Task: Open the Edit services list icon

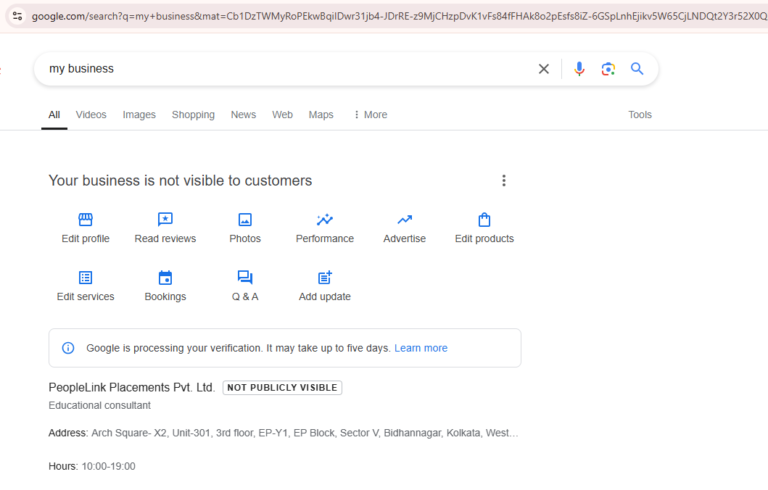Action: [x=85, y=278]
